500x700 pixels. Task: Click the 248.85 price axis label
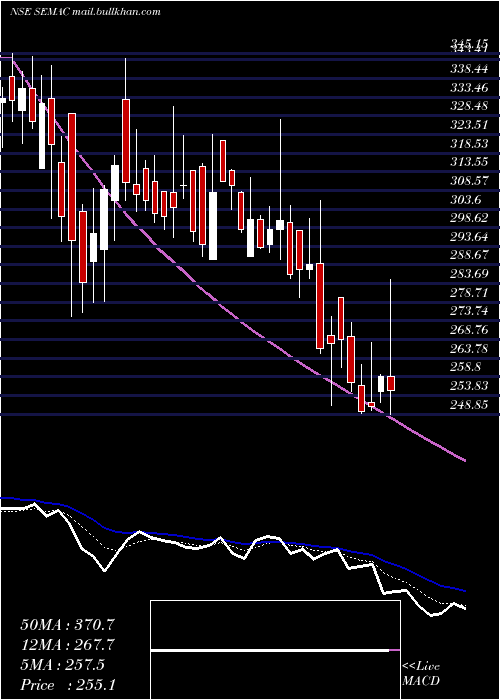(x=469, y=404)
